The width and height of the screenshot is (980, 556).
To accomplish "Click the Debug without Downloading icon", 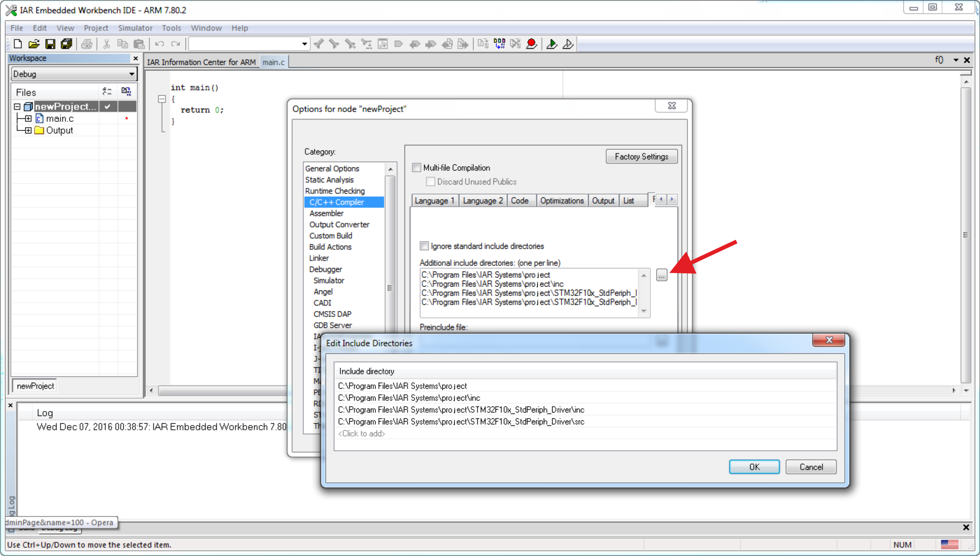I will pos(568,44).
